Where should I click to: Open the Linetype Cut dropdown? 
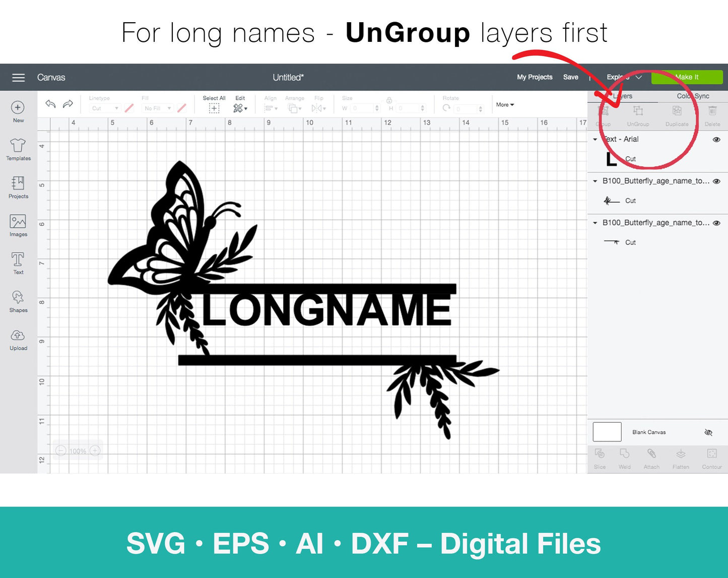pyautogui.click(x=105, y=108)
